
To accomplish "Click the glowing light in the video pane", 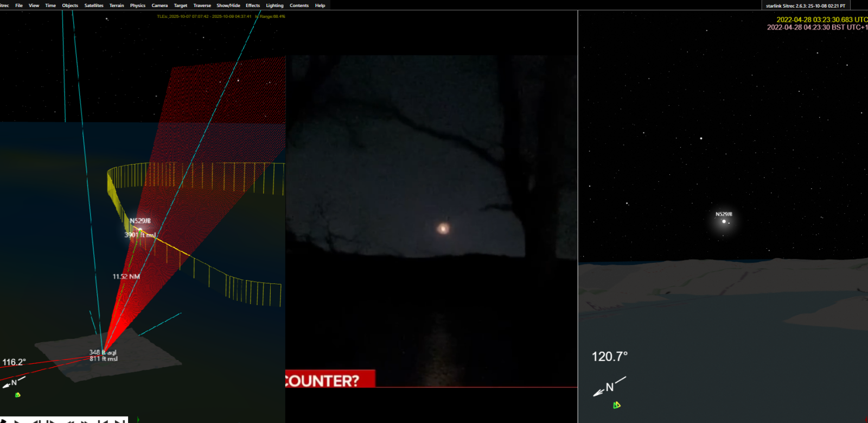I will pyautogui.click(x=443, y=228).
